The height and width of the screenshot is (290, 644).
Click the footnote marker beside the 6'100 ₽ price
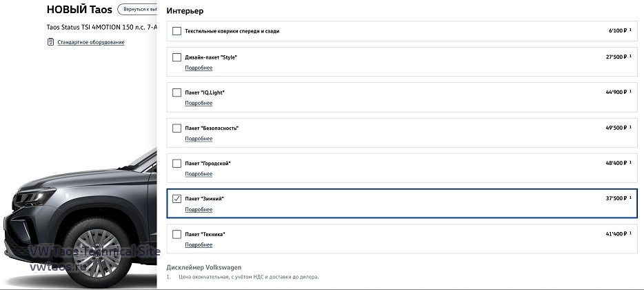pyautogui.click(x=630, y=30)
